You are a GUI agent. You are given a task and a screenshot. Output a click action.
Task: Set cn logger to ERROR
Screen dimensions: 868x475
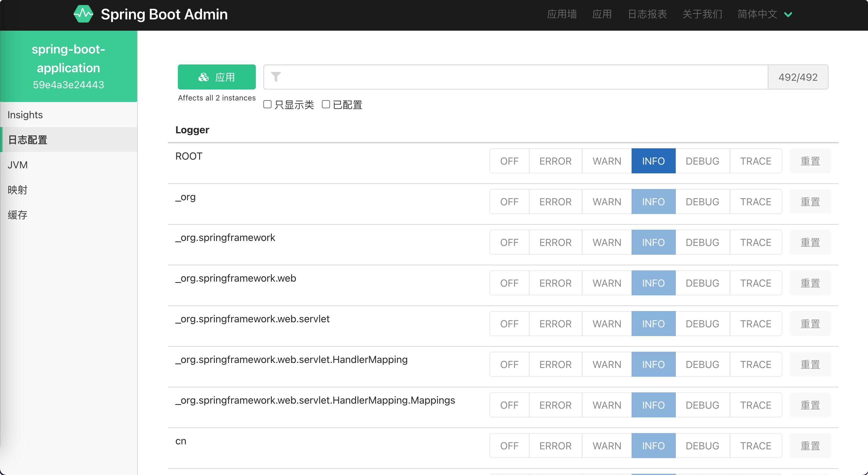[555, 446]
